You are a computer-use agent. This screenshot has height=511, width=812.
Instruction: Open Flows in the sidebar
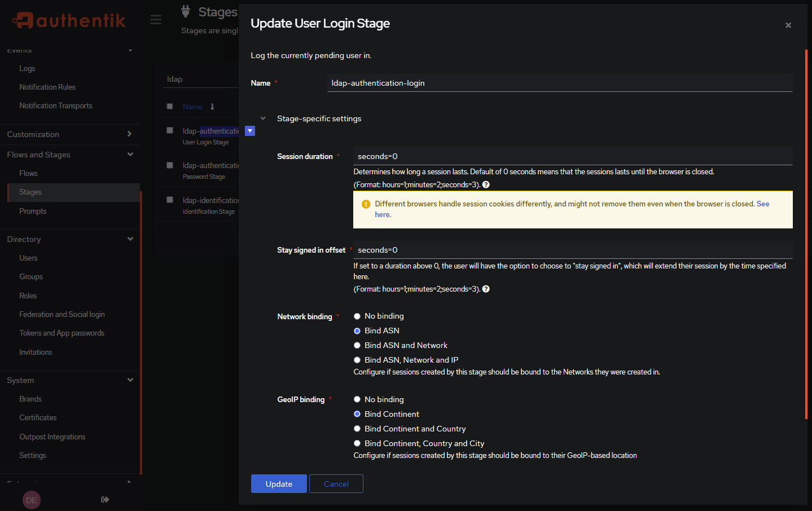click(29, 173)
